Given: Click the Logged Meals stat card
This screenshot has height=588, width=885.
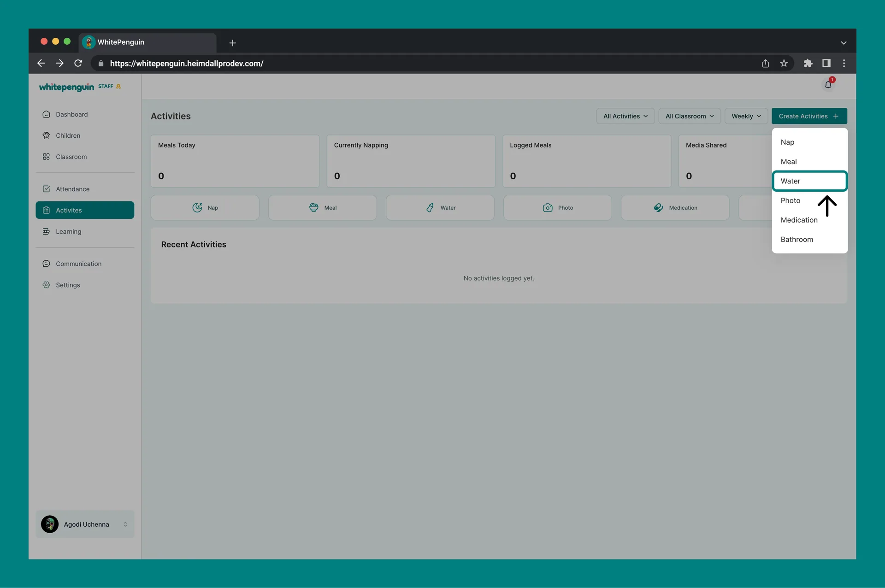Looking at the screenshot, I should [x=587, y=161].
